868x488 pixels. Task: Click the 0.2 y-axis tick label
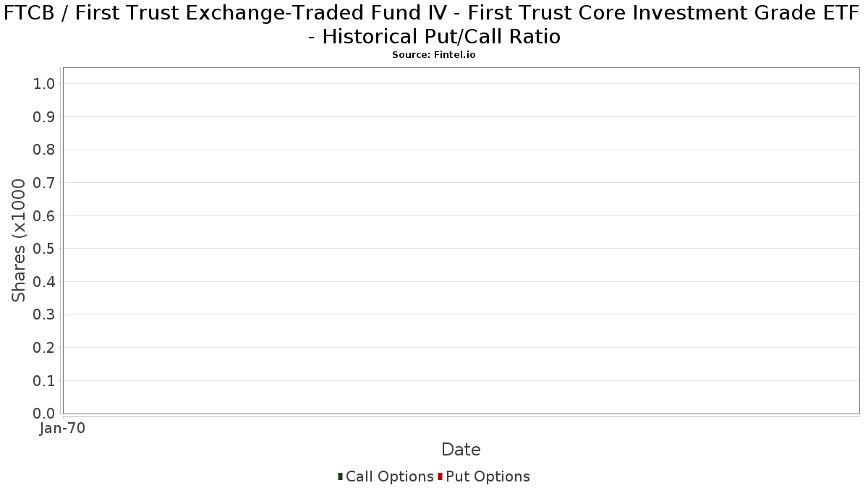pyautogui.click(x=44, y=348)
